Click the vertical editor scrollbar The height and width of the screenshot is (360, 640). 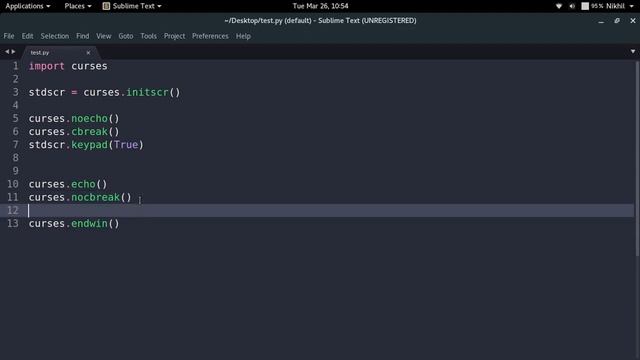pyautogui.click(x=637, y=158)
